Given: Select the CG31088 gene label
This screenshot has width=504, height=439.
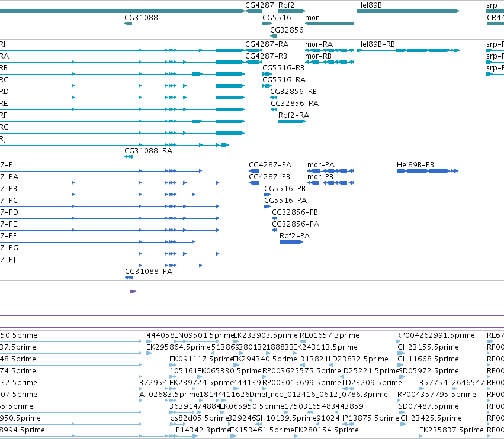Looking at the screenshot, I should (141, 18).
